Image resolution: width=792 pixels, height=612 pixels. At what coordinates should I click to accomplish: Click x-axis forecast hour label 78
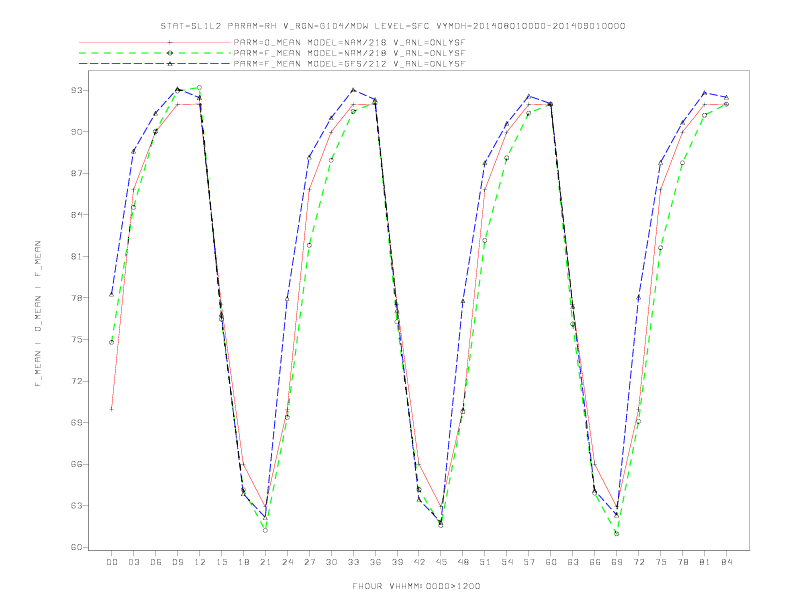[682, 562]
